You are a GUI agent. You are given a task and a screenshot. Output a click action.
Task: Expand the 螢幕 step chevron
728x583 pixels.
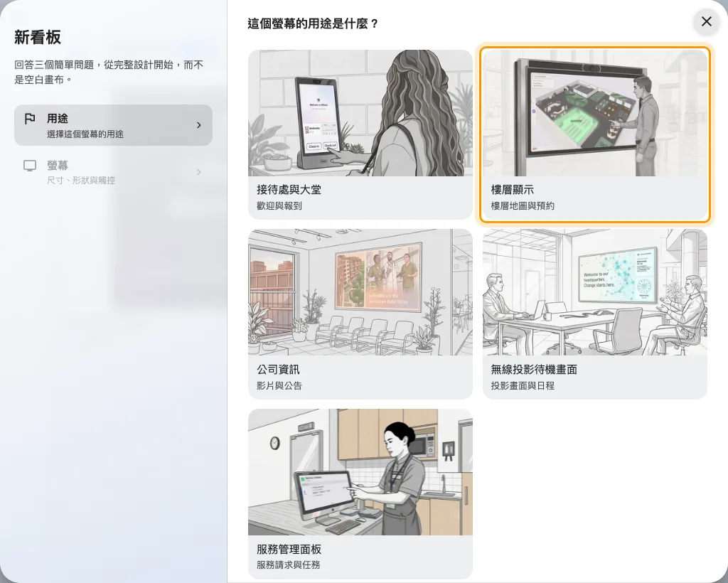pyautogui.click(x=199, y=172)
